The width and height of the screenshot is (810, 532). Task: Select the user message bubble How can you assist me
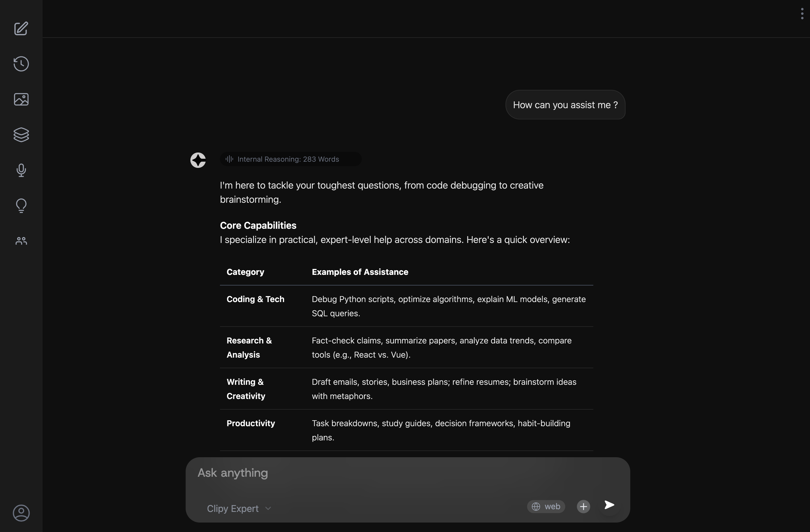coord(565,105)
